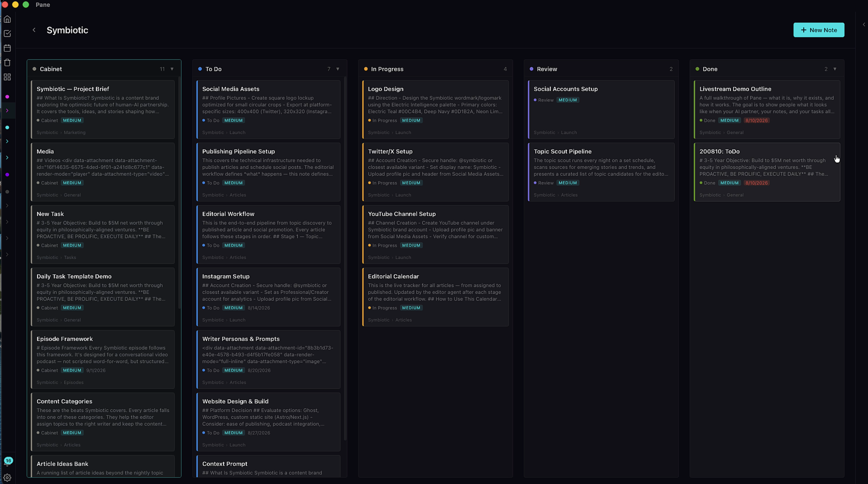Open the Done column dropdown arrow

835,69
